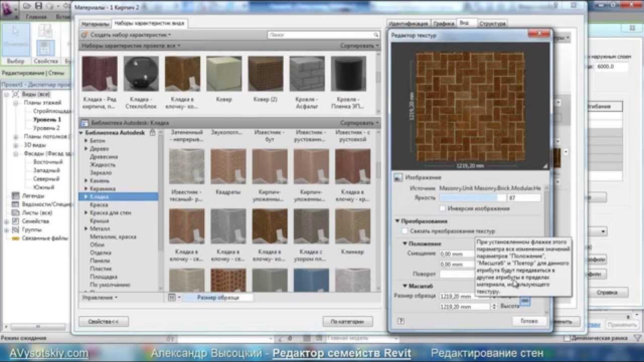Click the create characteristic set icon
Screen dimensions: 644x362
pyautogui.click(x=85, y=35)
